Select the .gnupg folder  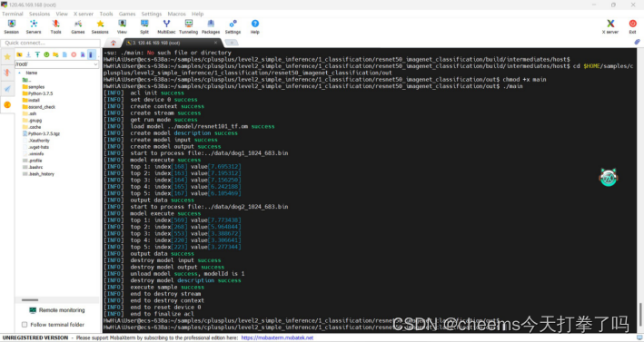tap(32, 121)
